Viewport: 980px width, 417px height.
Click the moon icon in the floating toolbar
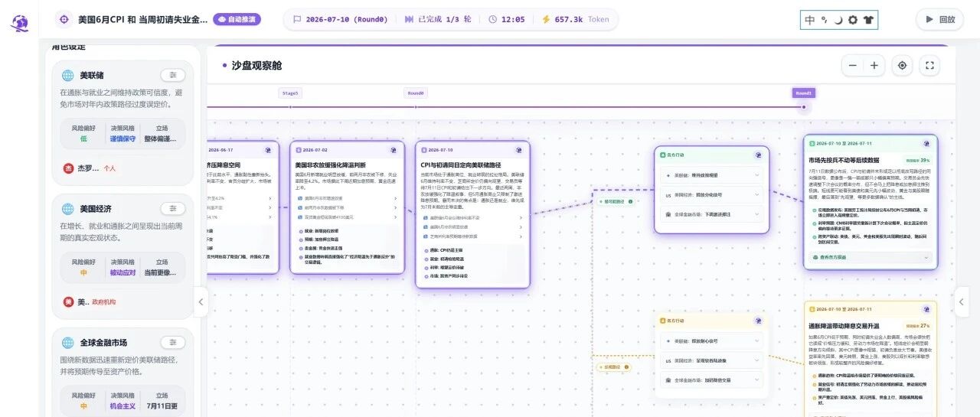coord(838,20)
